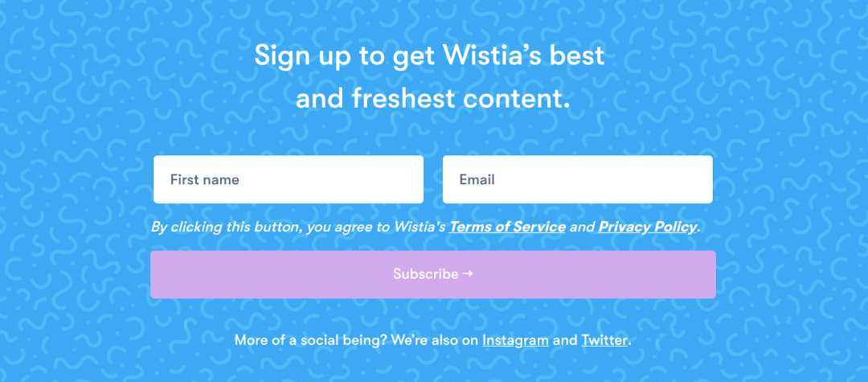Image resolution: width=868 pixels, height=382 pixels.
Task: Click the purple Subscribe button
Action: pyautogui.click(x=433, y=274)
